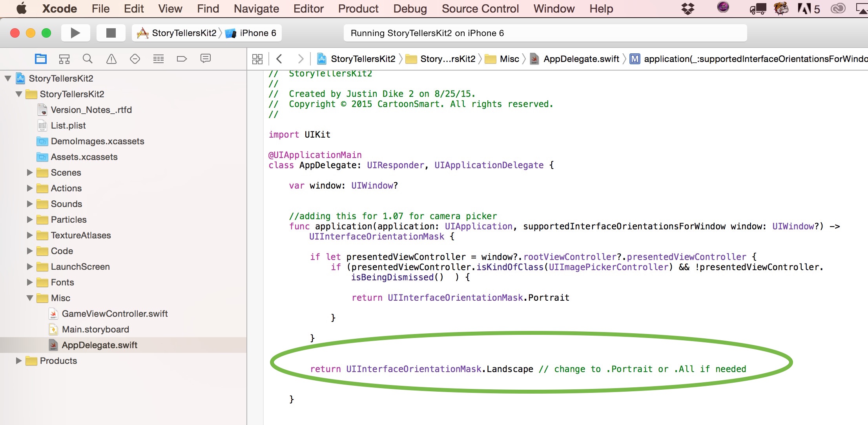Run the app with play button
The image size is (868, 425).
75,33
